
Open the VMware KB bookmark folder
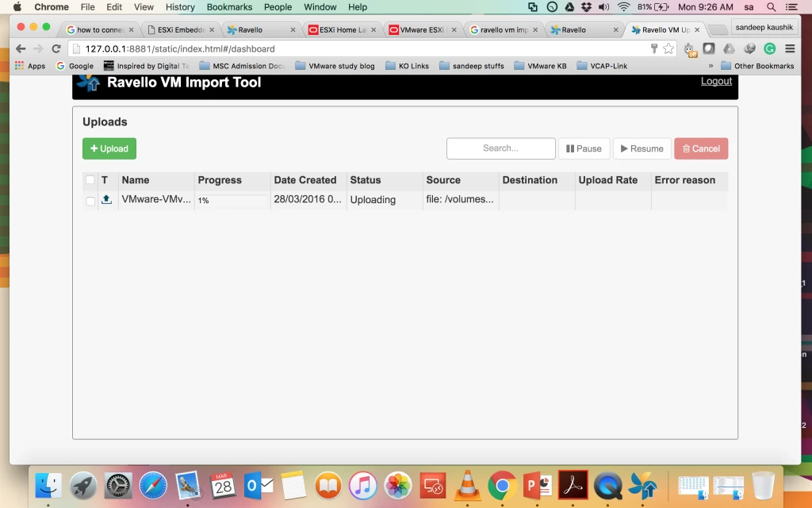point(540,66)
